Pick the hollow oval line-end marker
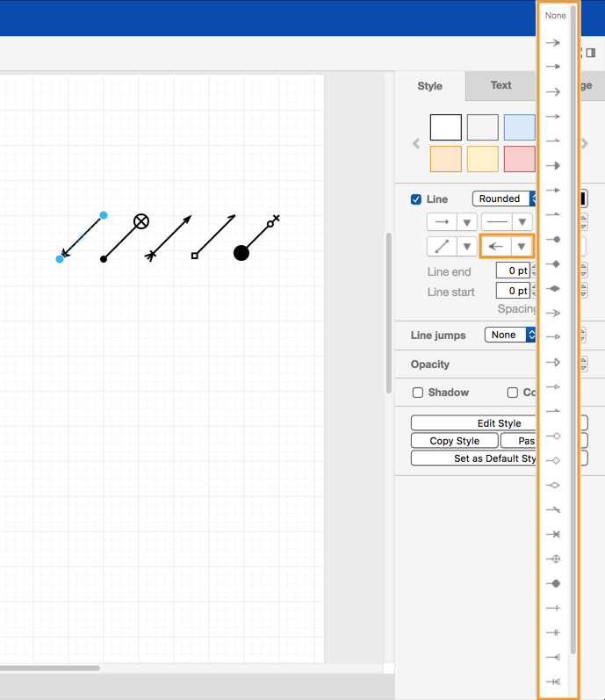The height and width of the screenshot is (700, 605). click(554, 437)
